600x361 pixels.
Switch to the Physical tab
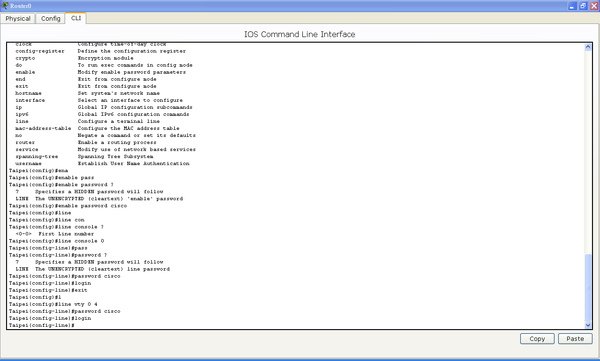coord(18,18)
